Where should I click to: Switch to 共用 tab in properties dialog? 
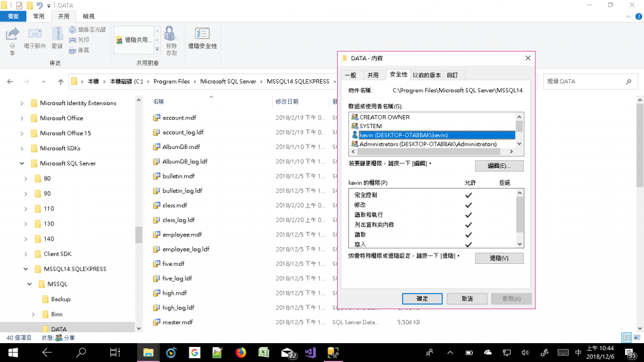point(373,75)
